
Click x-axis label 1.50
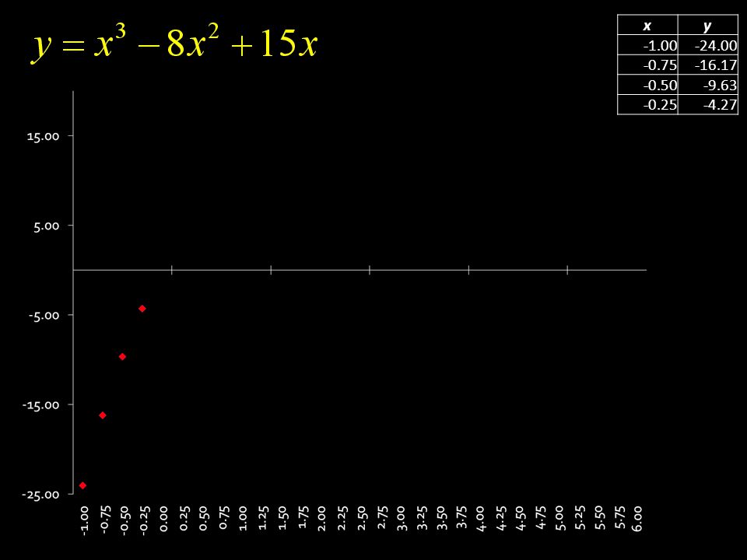tap(282, 518)
